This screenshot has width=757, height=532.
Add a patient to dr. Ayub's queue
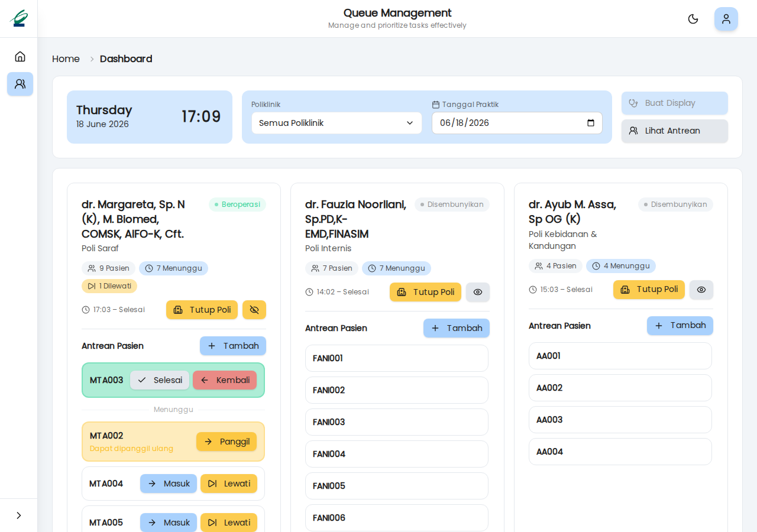point(680,326)
